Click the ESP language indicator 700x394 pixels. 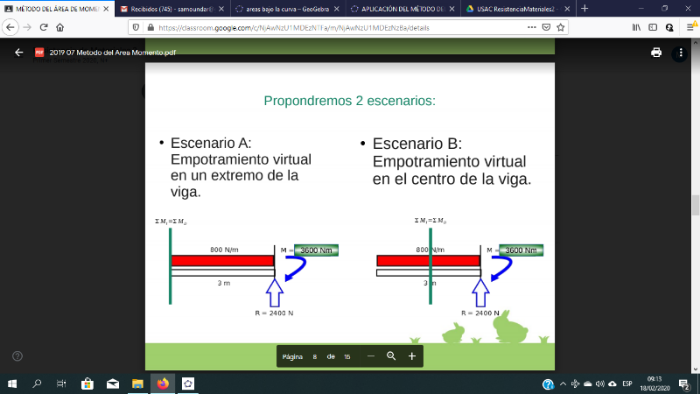click(x=627, y=384)
